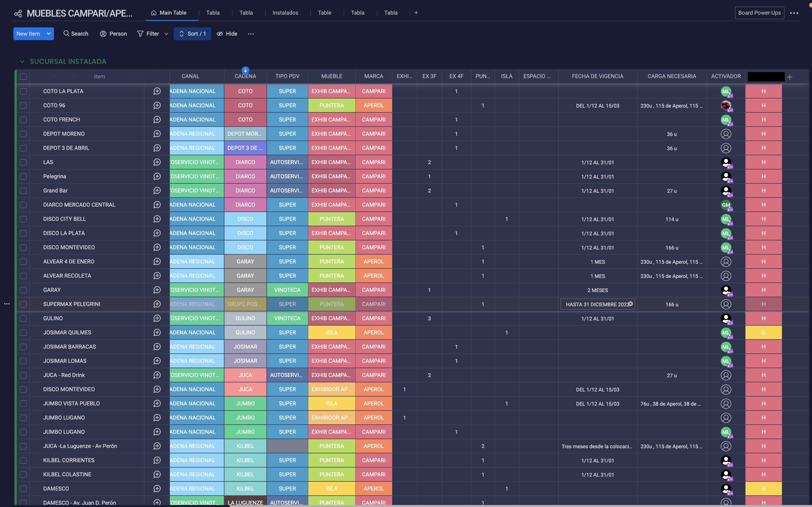The height and width of the screenshot is (507, 812).
Task: Collapse the SUCURSAL INSTALADA group
Action: [22, 61]
